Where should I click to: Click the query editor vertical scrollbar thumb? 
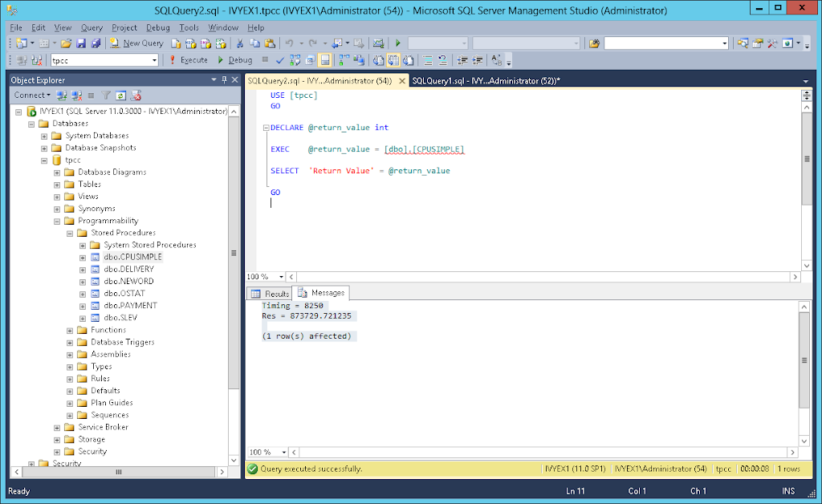click(807, 159)
